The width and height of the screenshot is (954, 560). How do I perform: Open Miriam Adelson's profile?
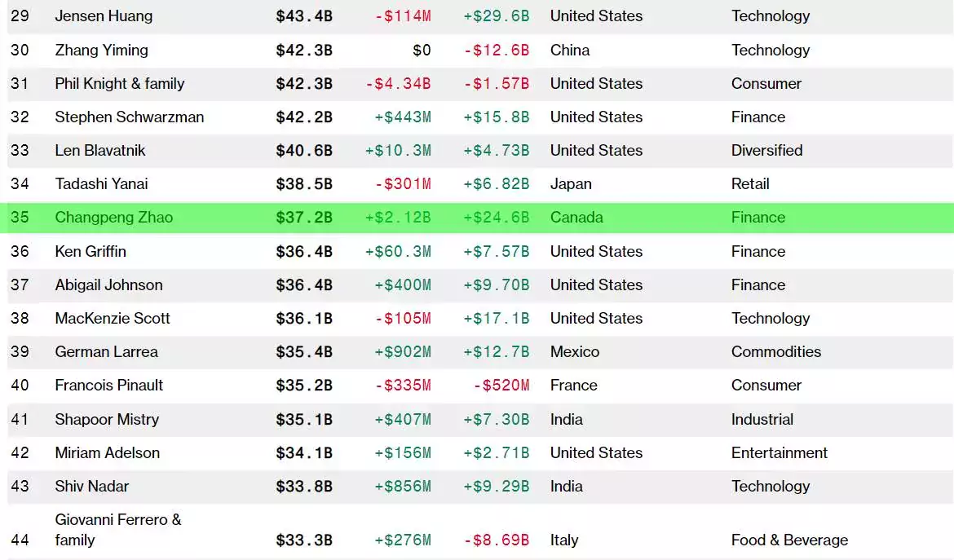point(108,452)
